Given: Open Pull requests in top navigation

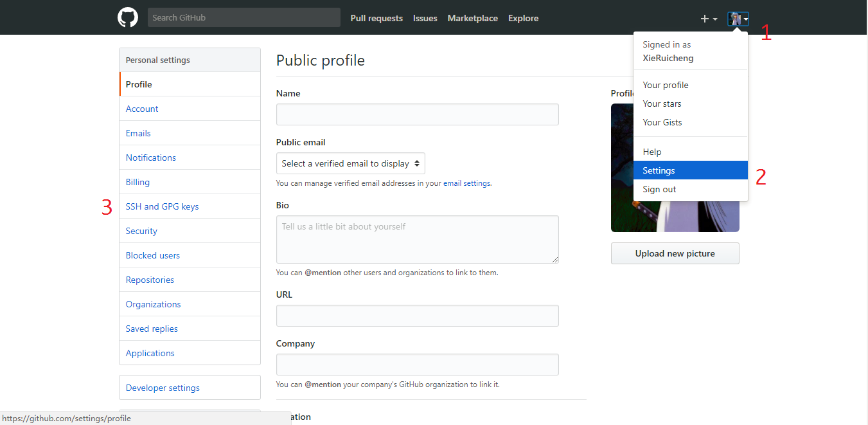Looking at the screenshot, I should click(376, 18).
